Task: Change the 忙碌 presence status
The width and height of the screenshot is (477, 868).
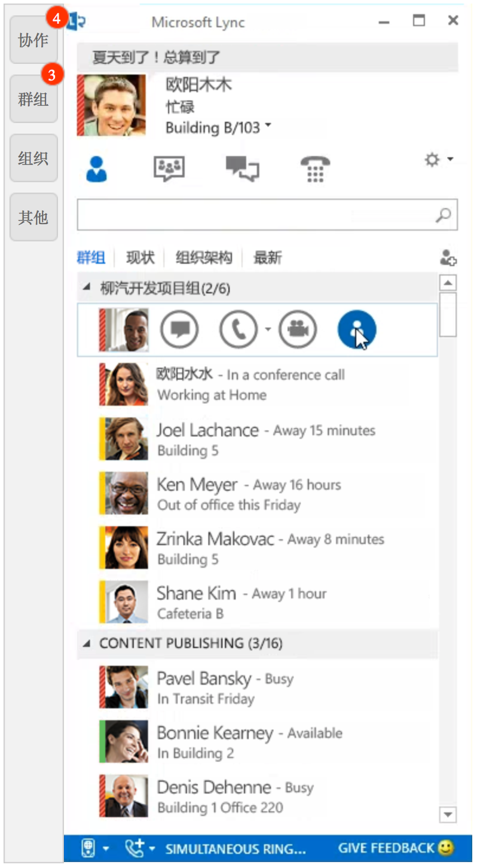Action: (x=180, y=108)
